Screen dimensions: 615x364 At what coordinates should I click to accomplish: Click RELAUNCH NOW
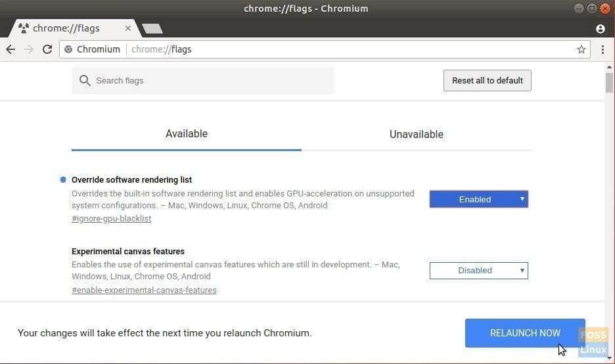525,333
